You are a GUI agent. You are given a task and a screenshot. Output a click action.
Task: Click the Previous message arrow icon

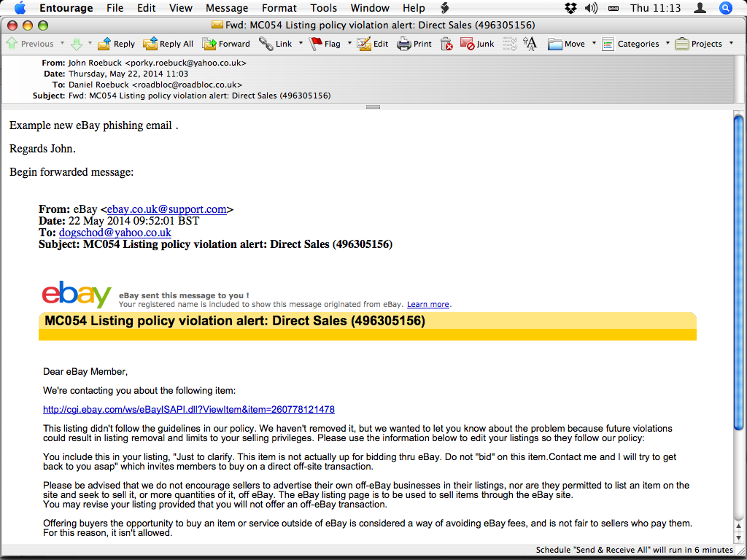pyautogui.click(x=12, y=43)
